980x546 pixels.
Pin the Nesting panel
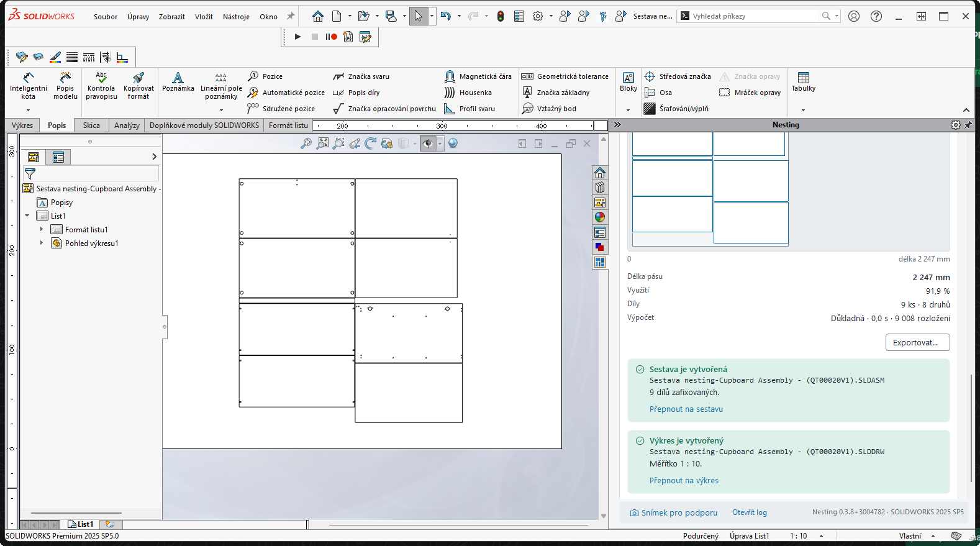(x=968, y=125)
